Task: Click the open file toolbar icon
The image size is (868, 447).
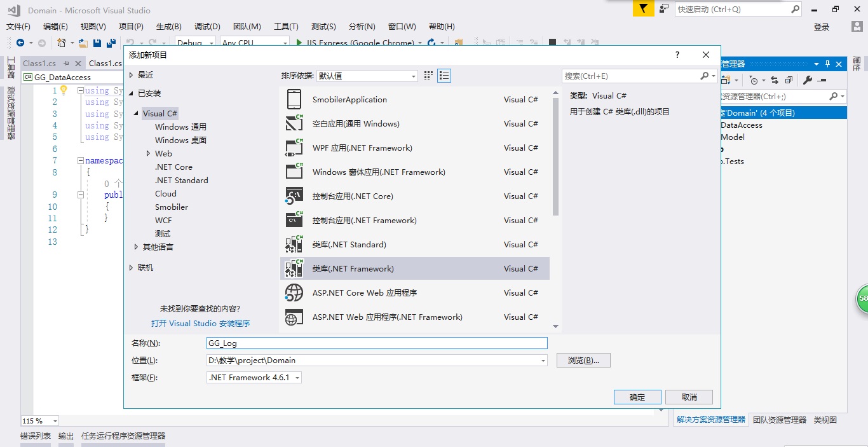Action: (83, 43)
